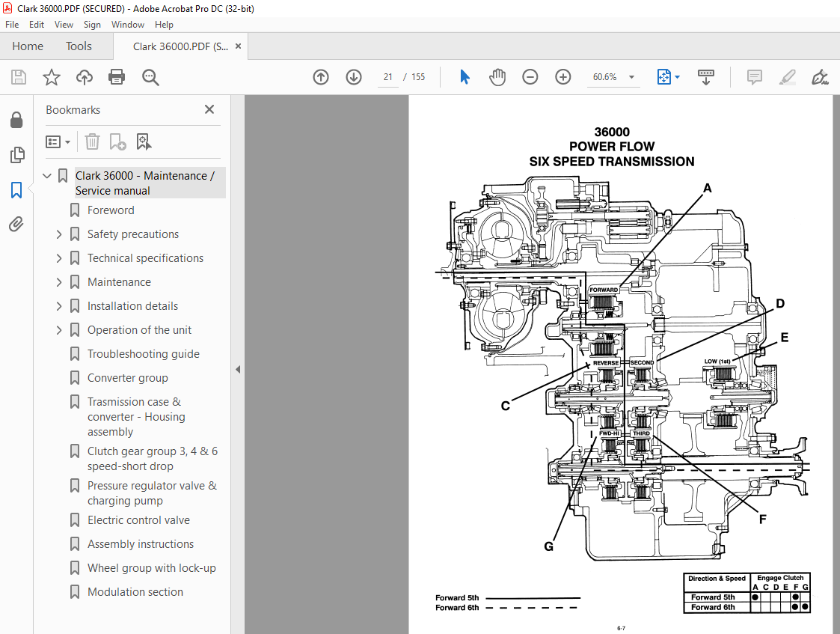Viewport: 840px width, 634px height.
Task: Open Trasmission case & converter housing bookmark
Action: (x=137, y=417)
